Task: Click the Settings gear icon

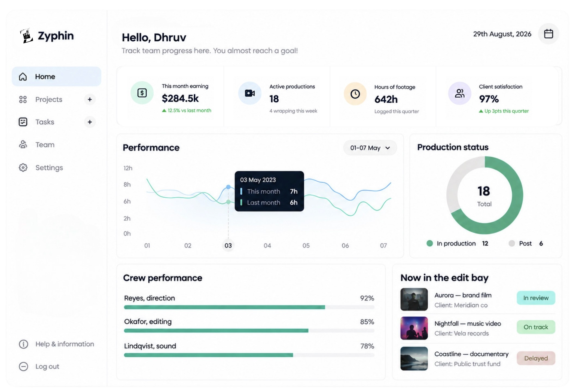Action: tap(23, 167)
